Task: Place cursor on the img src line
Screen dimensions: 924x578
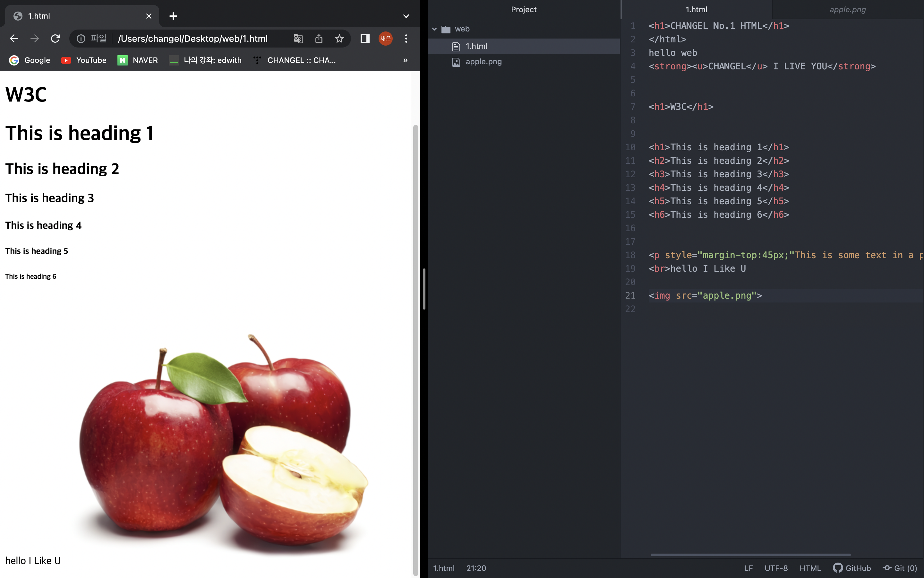Action: coord(705,295)
